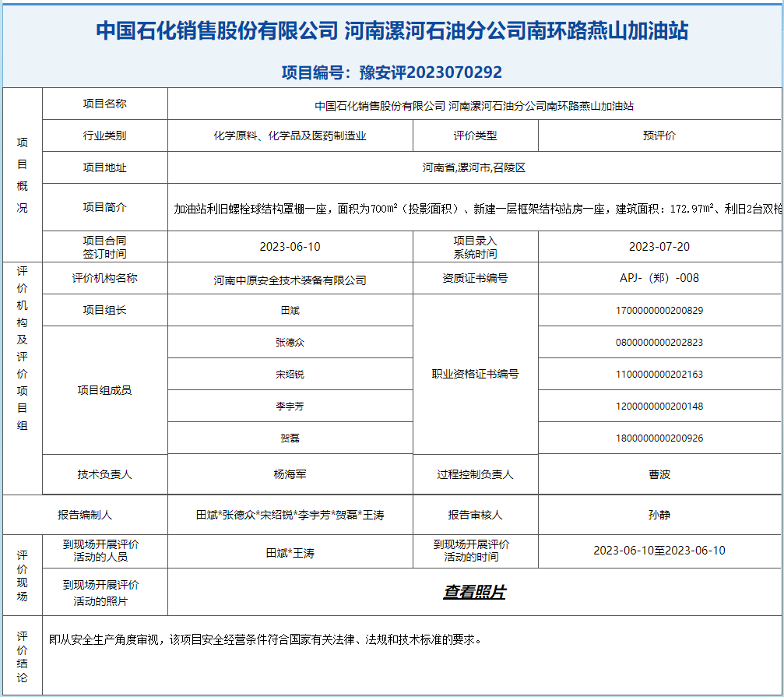Select certificate number 1100000000202163

[x=659, y=375]
